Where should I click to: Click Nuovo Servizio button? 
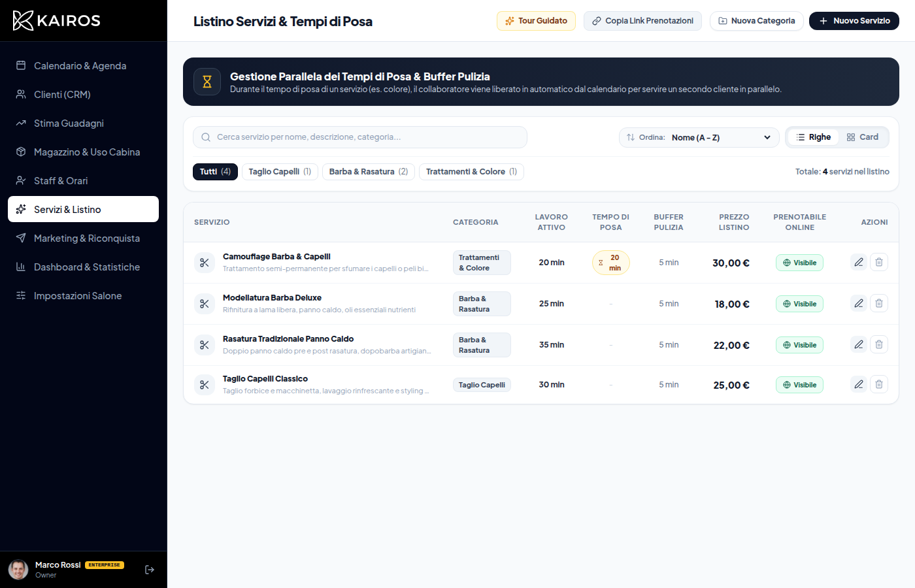[x=854, y=21]
